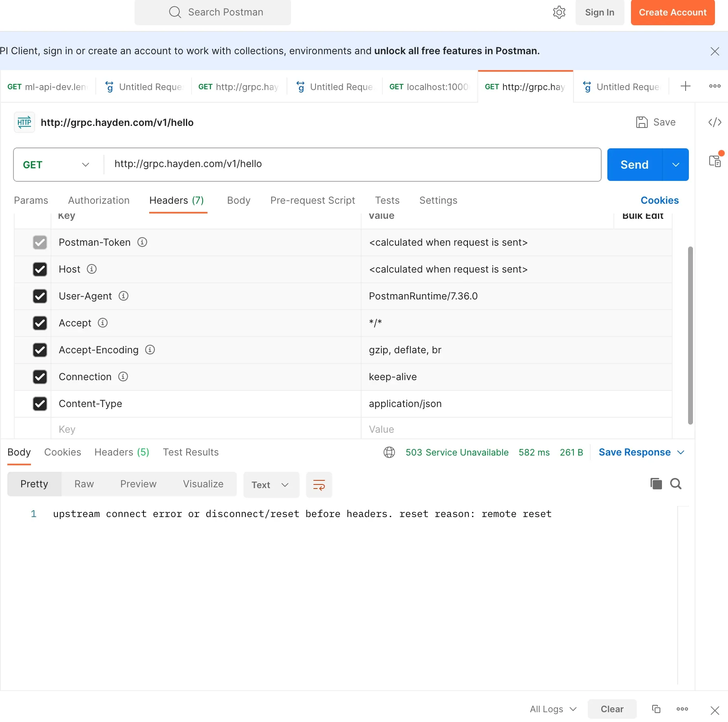The width and height of the screenshot is (728, 722).
Task: Add a new request tab
Action: pyautogui.click(x=686, y=86)
